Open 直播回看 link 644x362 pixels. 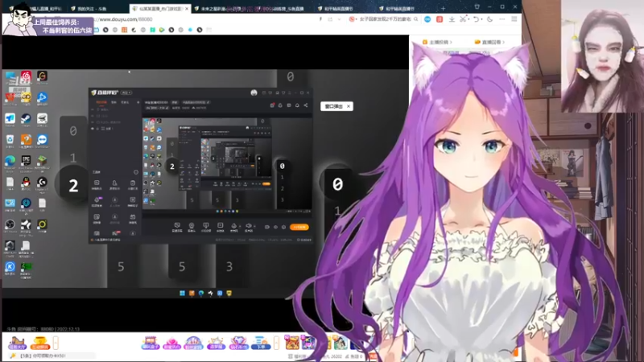click(489, 42)
